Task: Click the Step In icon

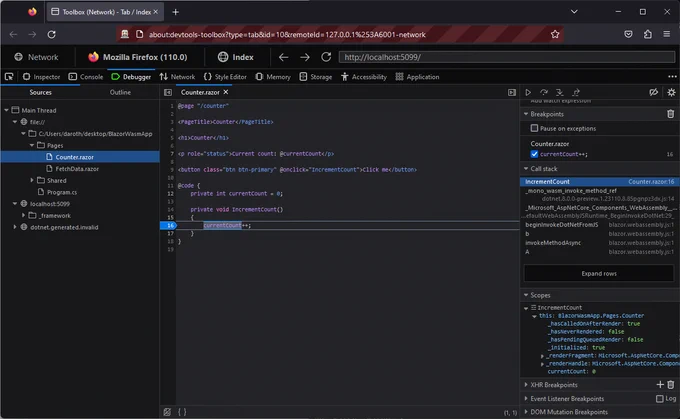Action: [x=559, y=92]
